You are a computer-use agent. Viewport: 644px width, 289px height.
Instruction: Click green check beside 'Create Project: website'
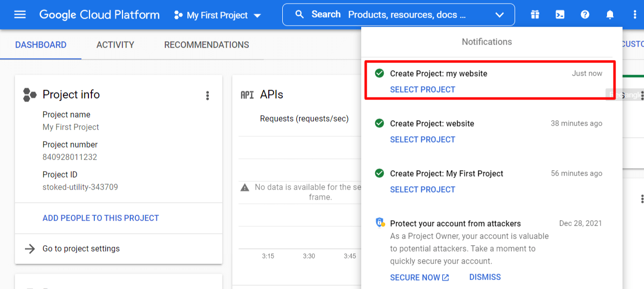[x=380, y=123]
